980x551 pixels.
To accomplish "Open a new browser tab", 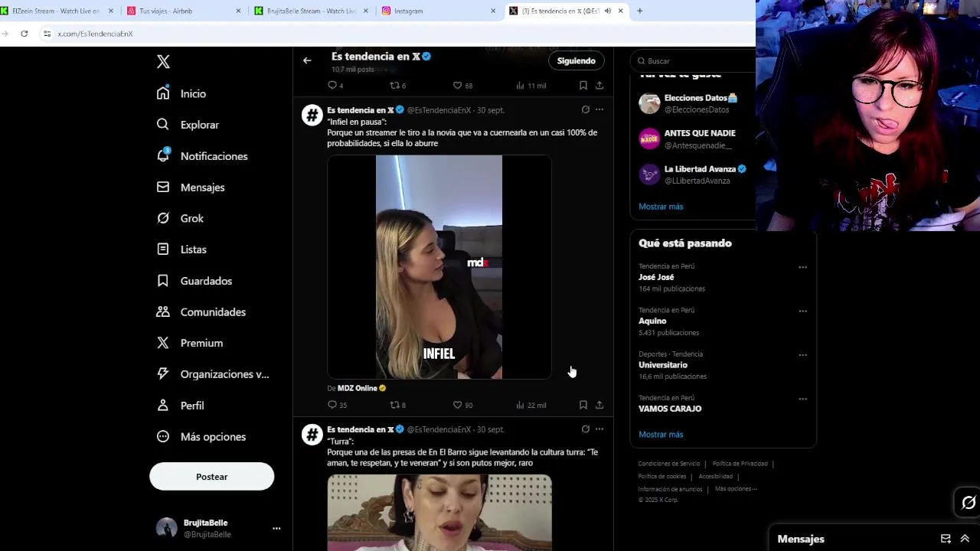I will click(x=639, y=11).
